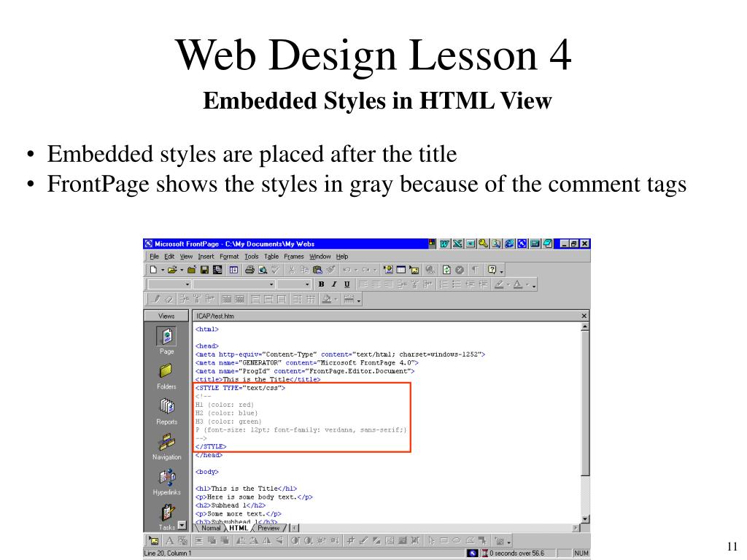
Task: Click the Insert Table icon
Action: [x=401, y=270]
